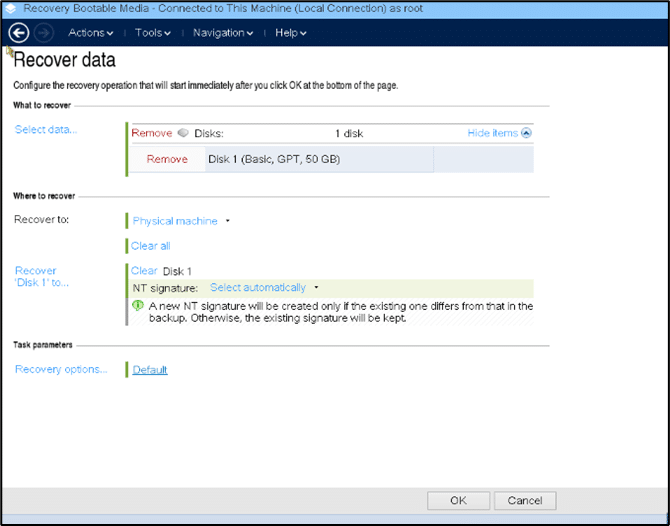The image size is (670, 526).
Task: Click Recover 'Disk 1' to link
Action: click(x=41, y=276)
